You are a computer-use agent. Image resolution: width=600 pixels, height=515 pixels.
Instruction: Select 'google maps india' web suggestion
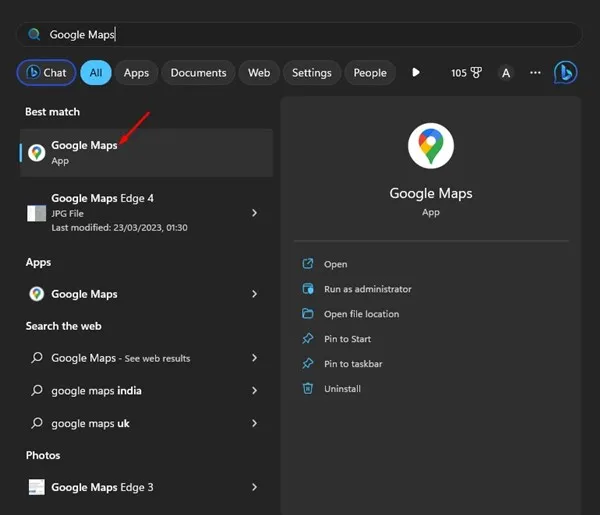tap(147, 391)
